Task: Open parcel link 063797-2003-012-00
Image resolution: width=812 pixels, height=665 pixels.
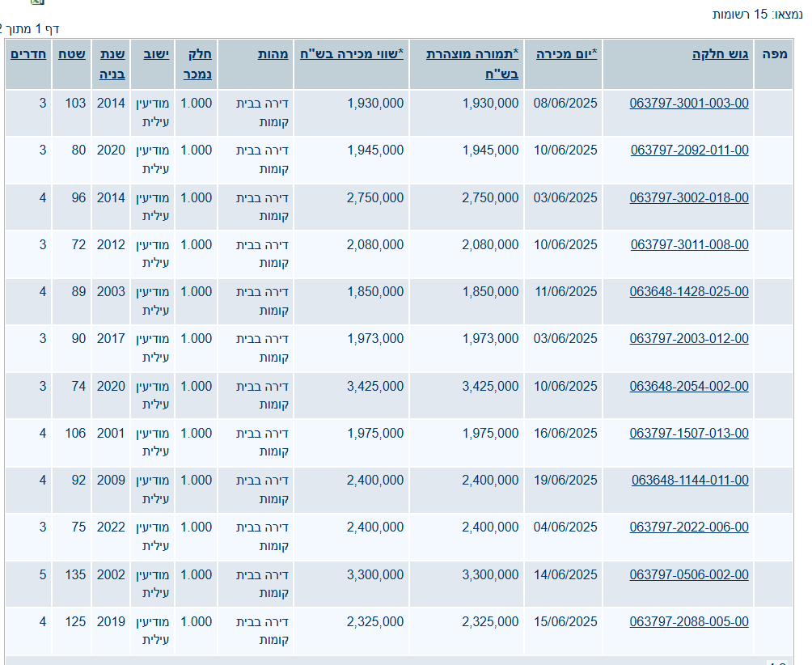Action: coord(689,339)
